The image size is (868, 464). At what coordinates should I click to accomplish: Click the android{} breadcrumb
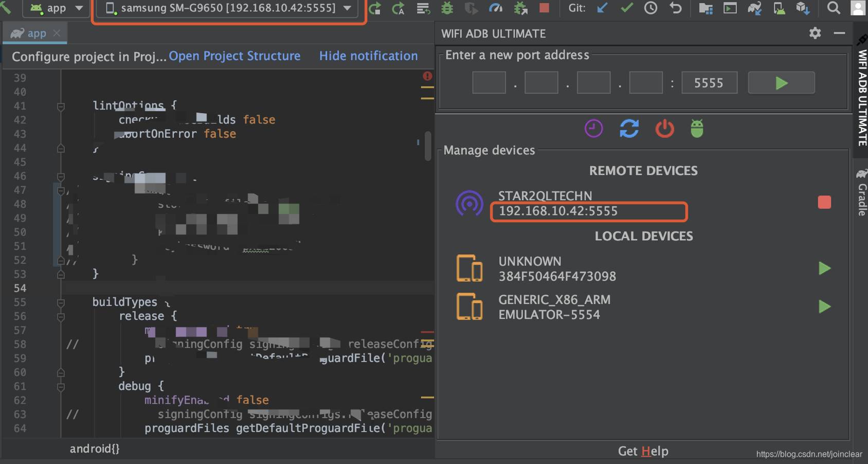pos(95,449)
